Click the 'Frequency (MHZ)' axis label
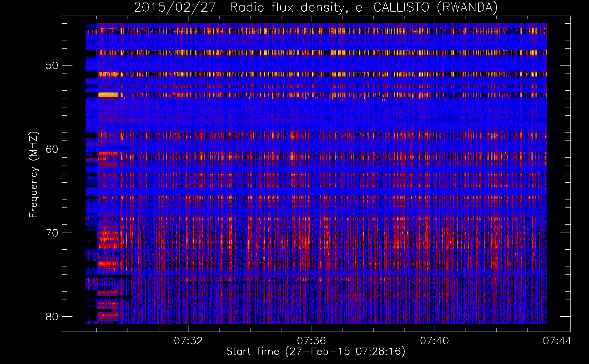The width and height of the screenshot is (589, 364). 33,175
